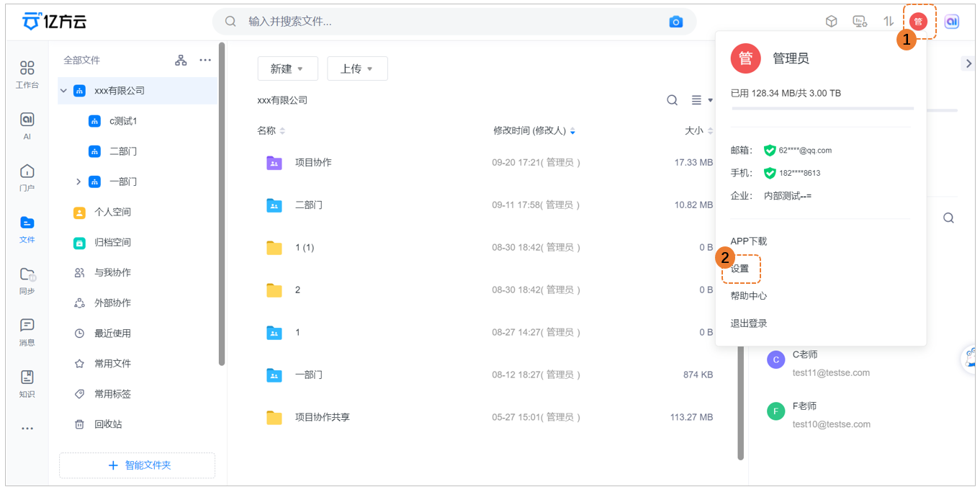Click the 二部门 shared folder icon in list

(274, 205)
